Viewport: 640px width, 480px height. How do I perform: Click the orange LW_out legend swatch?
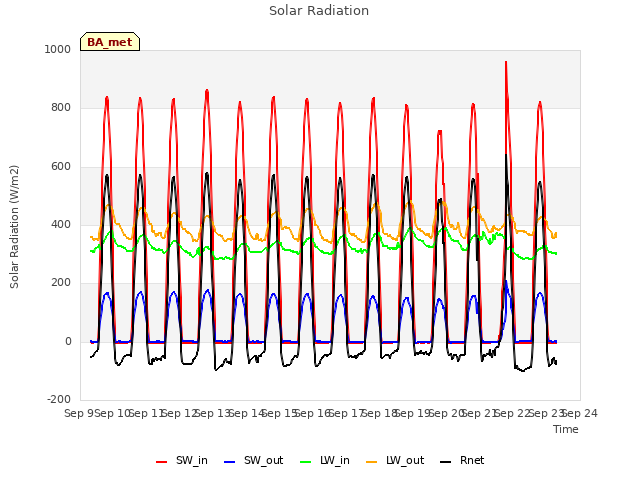click(372, 462)
